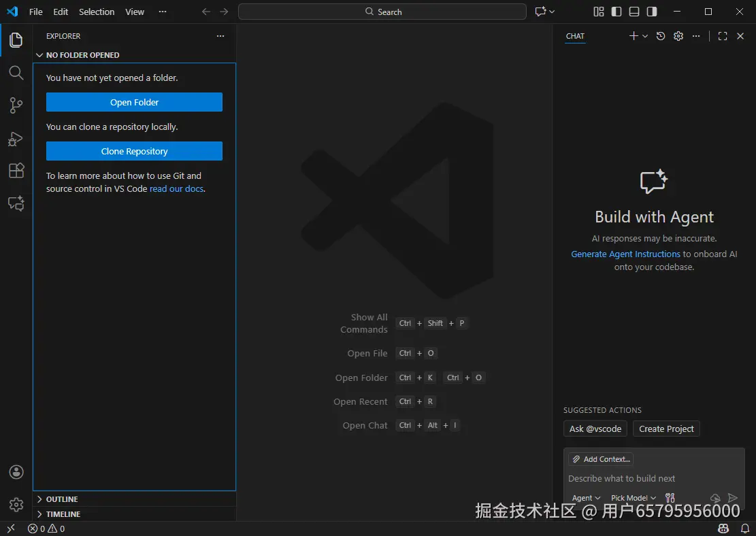Viewport: 756px width, 536px height.
Task: Open the Extensions view icon
Action: click(16, 171)
